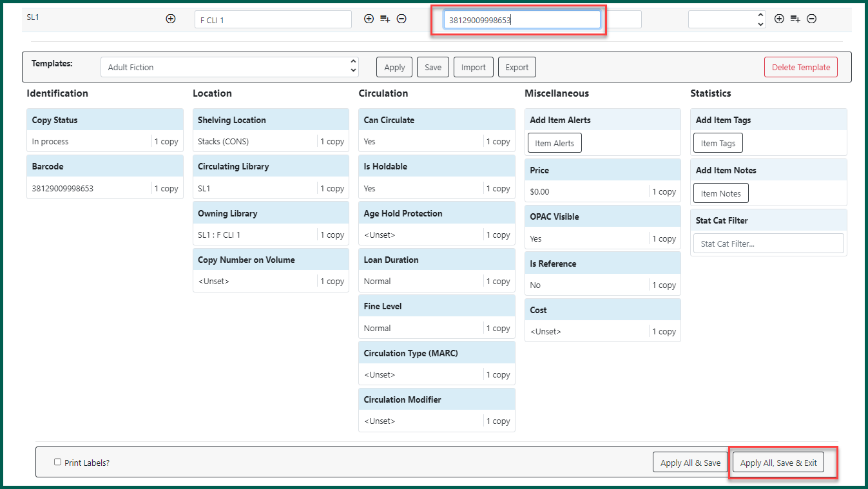
Task: Click Apply All, Save & Exit
Action: 778,462
